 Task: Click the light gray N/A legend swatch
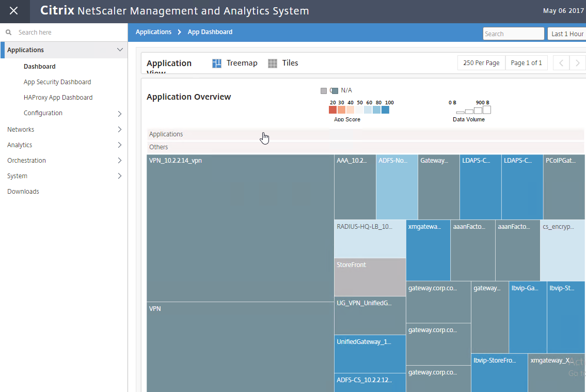pyautogui.click(x=324, y=91)
